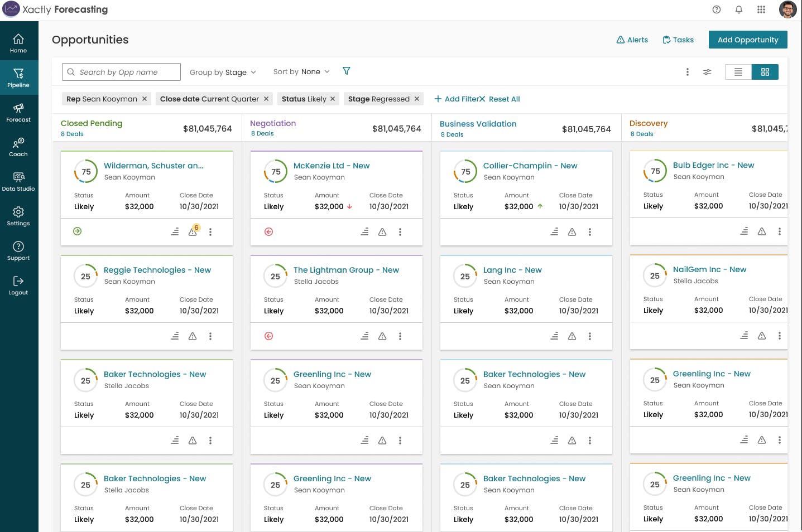
Task: Expand the Group by Stage dropdown
Action: 223,72
